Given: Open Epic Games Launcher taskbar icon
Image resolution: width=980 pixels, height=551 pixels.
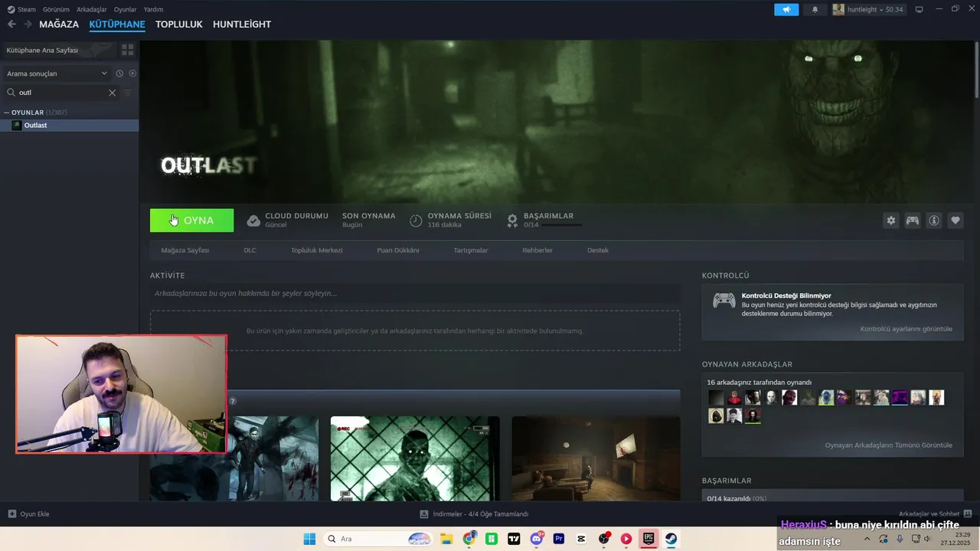Looking at the screenshot, I should click(x=648, y=539).
